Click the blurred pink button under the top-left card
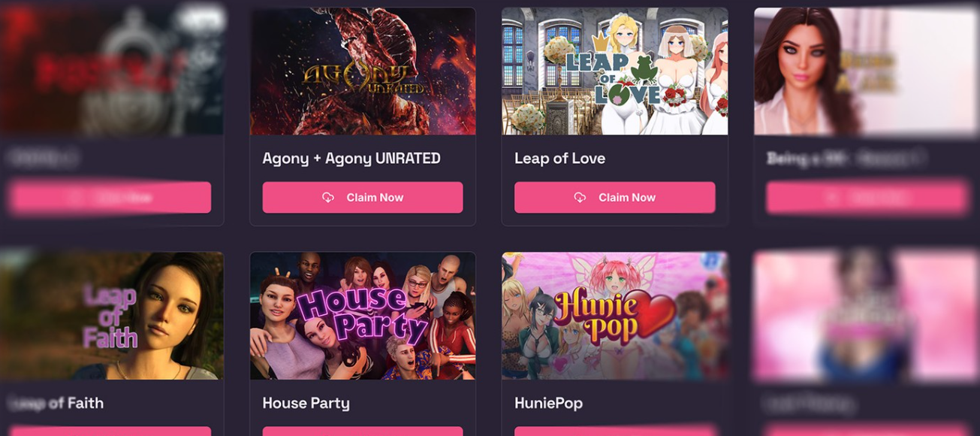The image size is (980, 436). click(110, 198)
